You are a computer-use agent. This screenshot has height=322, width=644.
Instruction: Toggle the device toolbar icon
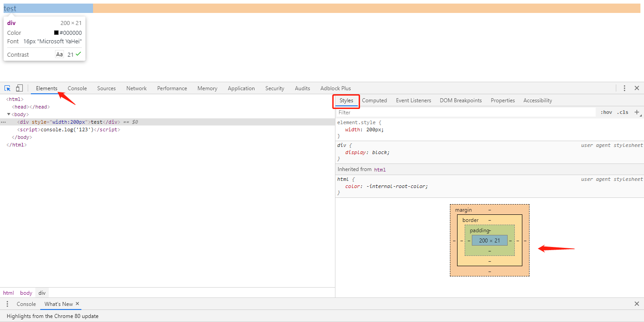click(x=19, y=88)
